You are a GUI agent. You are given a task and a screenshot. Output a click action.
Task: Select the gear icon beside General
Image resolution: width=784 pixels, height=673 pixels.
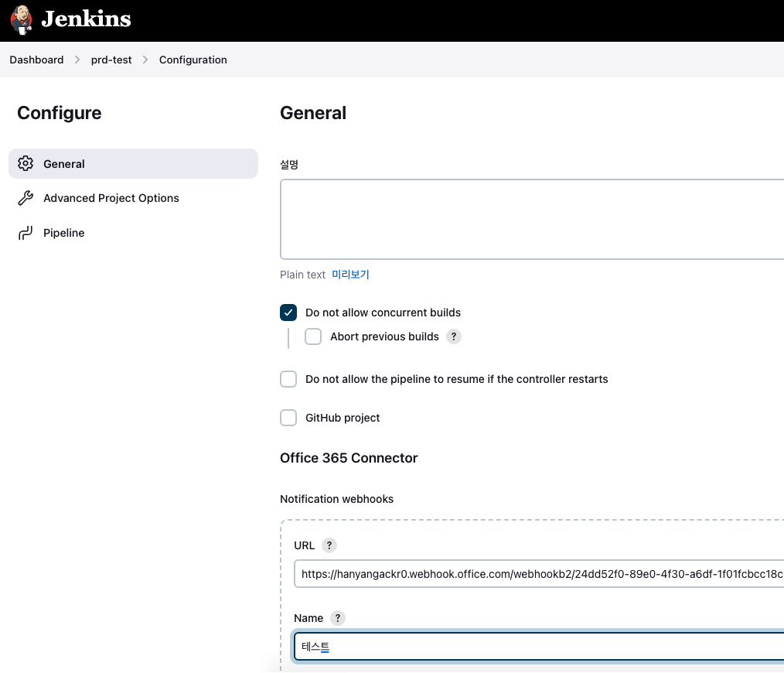pos(26,164)
